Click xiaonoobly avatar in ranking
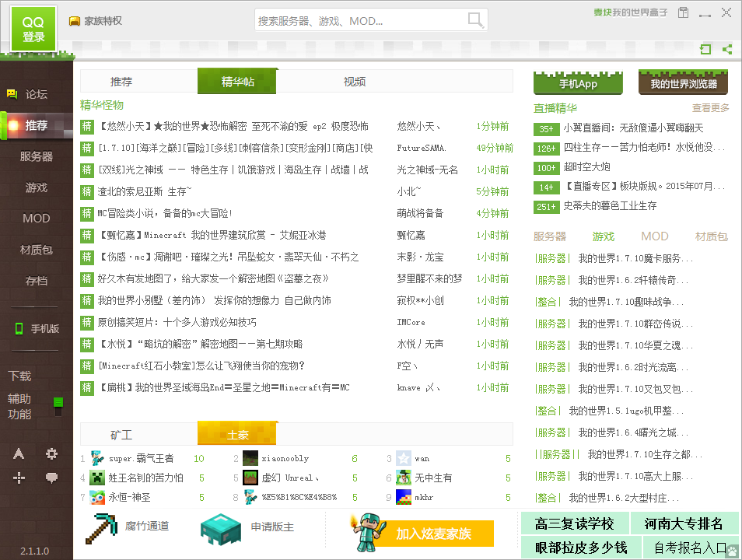Image resolution: width=742 pixels, height=560 pixels. (x=250, y=458)
